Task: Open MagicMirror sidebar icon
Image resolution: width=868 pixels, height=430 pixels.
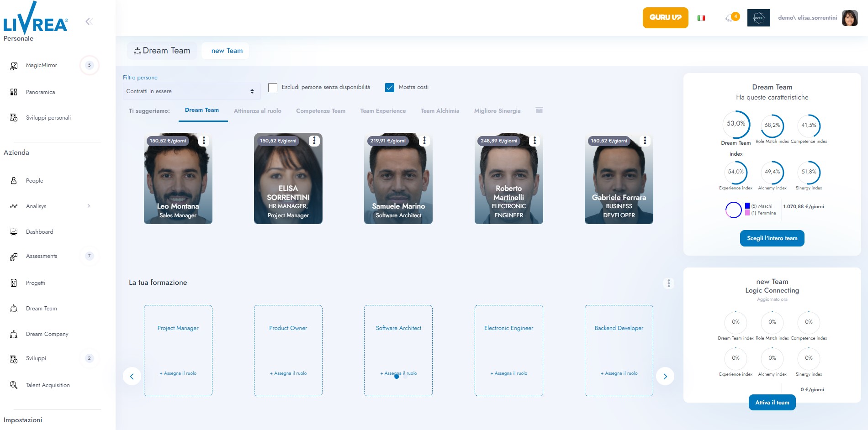Action: pyautogui.click(x=14, y=66)
